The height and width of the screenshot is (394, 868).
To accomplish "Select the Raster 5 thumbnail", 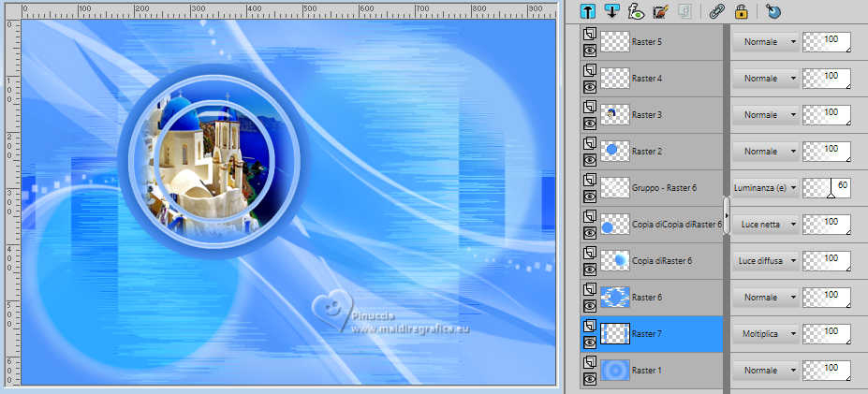I will pos(615,41).
